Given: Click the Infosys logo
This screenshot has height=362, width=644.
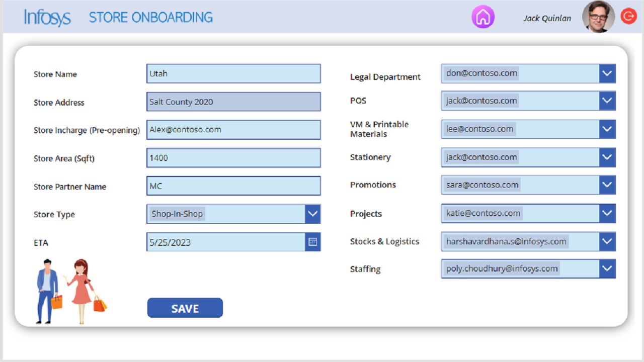Looking at the screenshot, I should tap(47, 17).
